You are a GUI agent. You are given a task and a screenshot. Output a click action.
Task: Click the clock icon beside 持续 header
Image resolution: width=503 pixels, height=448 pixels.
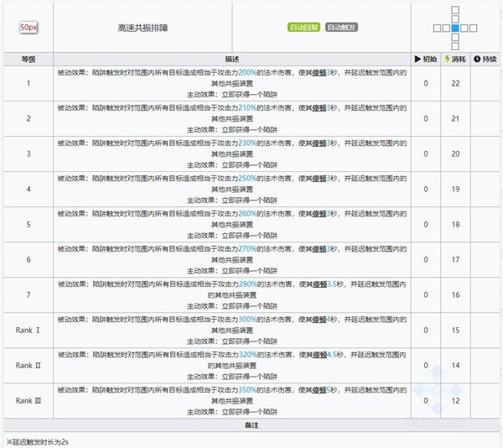(477, 59)
